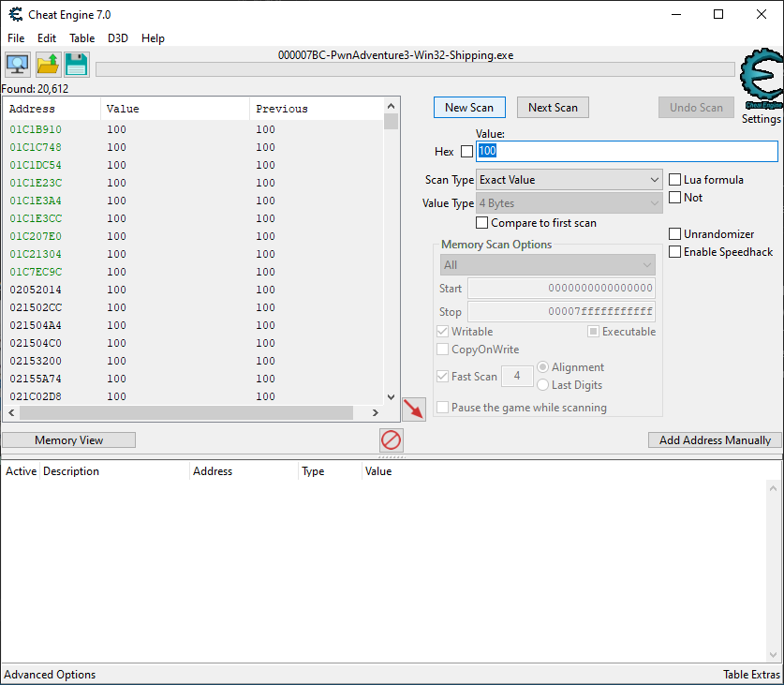Select the Last Digits radio button
The width and height of the screenshot is (784, 685).
[x=543, y=385]
